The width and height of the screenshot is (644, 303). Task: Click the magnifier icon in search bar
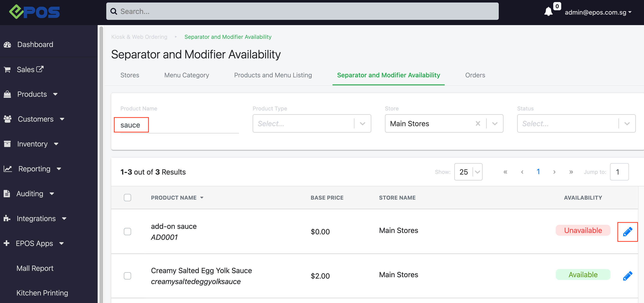pyautogui.click(x=114, y=11)
